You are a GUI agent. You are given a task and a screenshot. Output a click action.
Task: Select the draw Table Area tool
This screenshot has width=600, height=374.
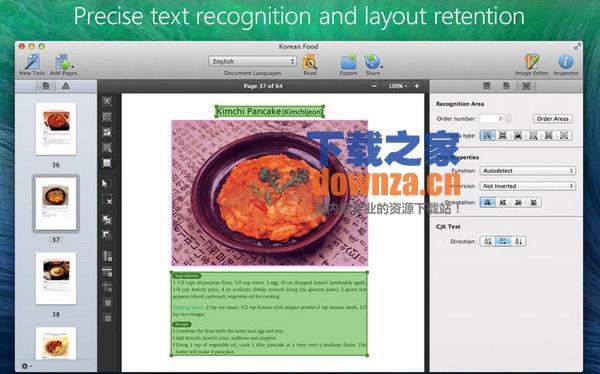click(x=107, y=117)
